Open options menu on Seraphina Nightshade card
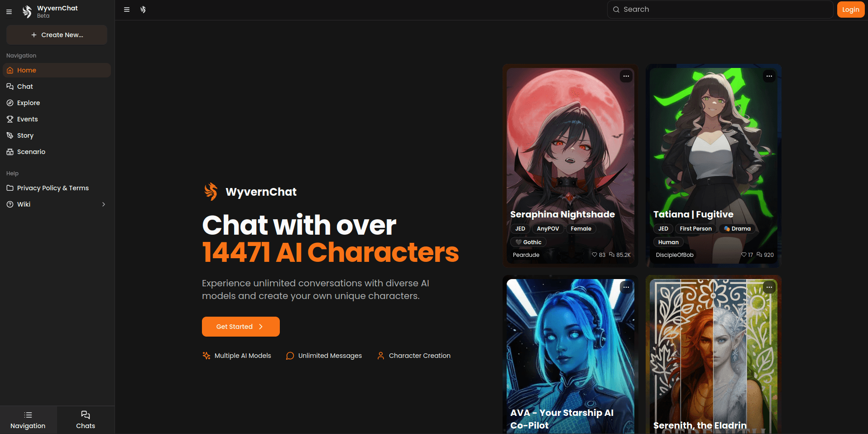This screenshot has height=434, width=868. click(626, 76)
